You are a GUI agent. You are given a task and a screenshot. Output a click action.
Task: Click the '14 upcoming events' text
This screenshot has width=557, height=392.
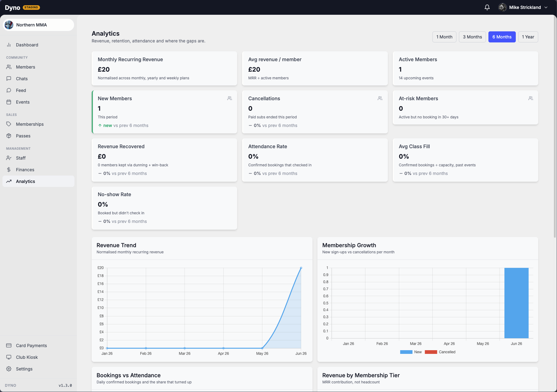pyautogui.click(x=416, y=78)
